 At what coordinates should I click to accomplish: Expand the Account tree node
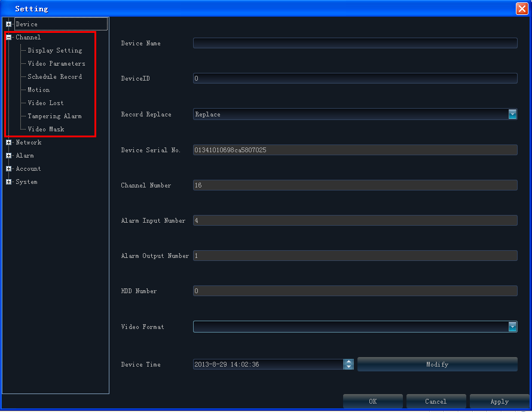pyautogui.click(x=8, y=169)
